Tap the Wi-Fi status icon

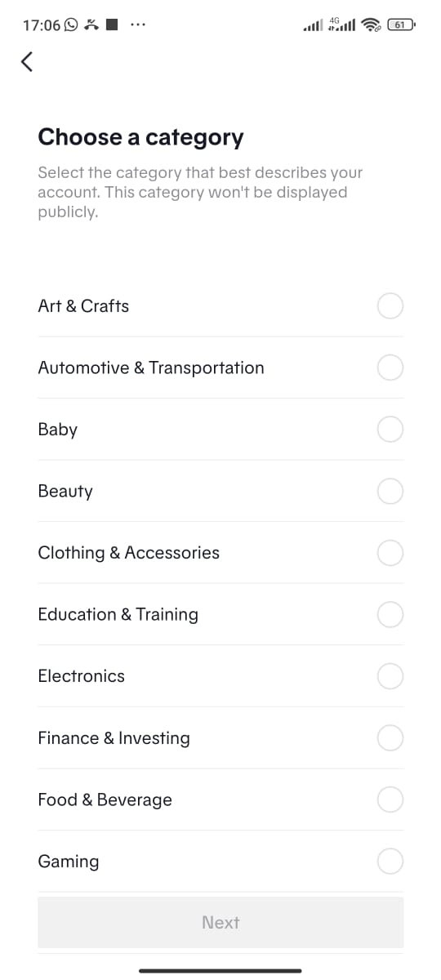373,25
